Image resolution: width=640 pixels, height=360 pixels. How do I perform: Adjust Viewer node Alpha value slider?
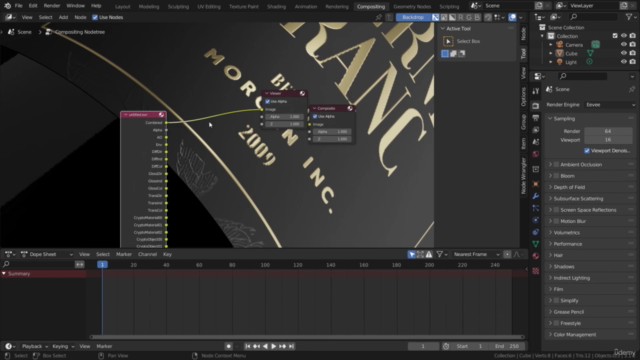284,117
